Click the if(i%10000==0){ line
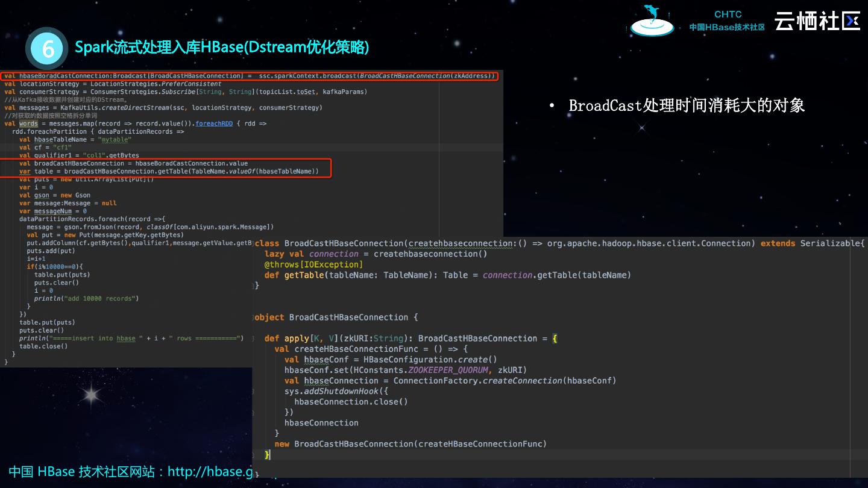Image resolution: width=868 pixels, height=488 pixels. coord(55,266)
